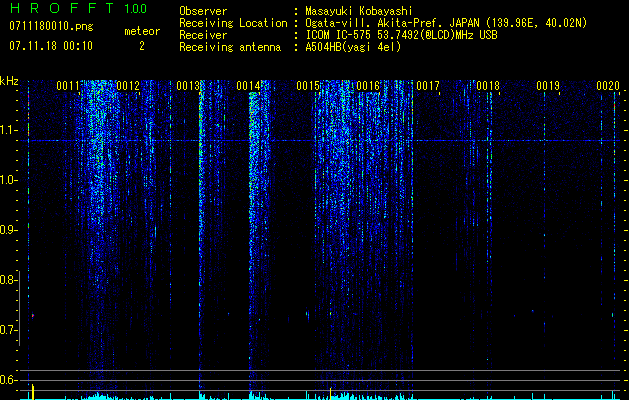
Task: Click the Observer label
Action: point(203,11)
